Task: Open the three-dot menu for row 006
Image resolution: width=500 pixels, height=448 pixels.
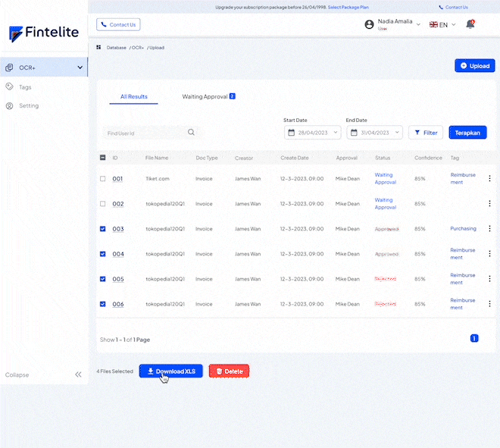Action: pos(489,304)
